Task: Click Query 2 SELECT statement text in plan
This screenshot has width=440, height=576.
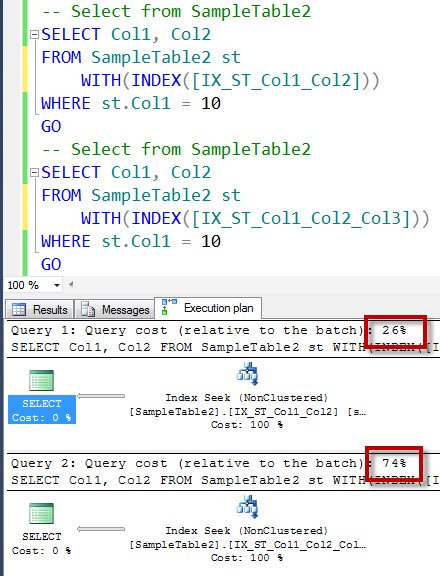Action: pyautogui.click(x=225, y=480)
